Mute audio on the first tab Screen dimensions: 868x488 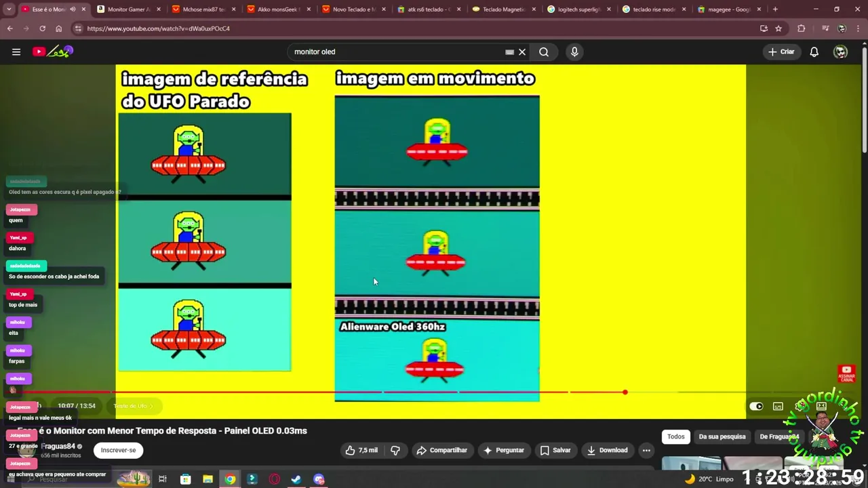[x=73, y=9]
